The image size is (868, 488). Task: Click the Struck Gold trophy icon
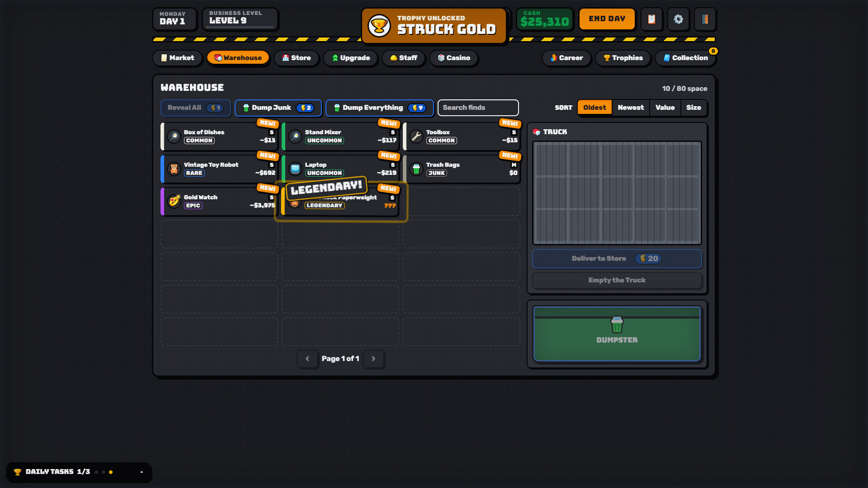tap(379, 26)
